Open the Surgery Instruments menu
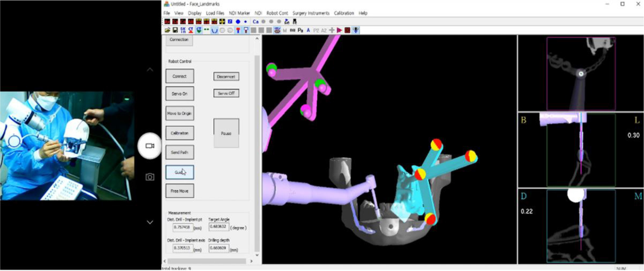This screenshot has width=644, height=271. 311,13
